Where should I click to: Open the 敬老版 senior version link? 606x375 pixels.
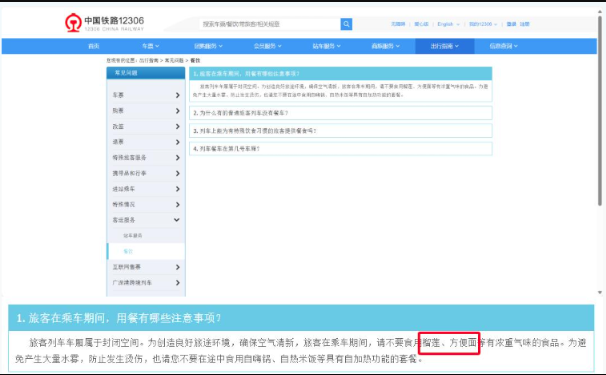[421, 24]
